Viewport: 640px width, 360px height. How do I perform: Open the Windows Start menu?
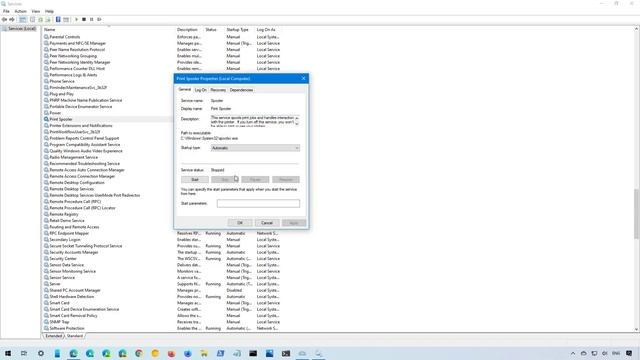[8, 353]
